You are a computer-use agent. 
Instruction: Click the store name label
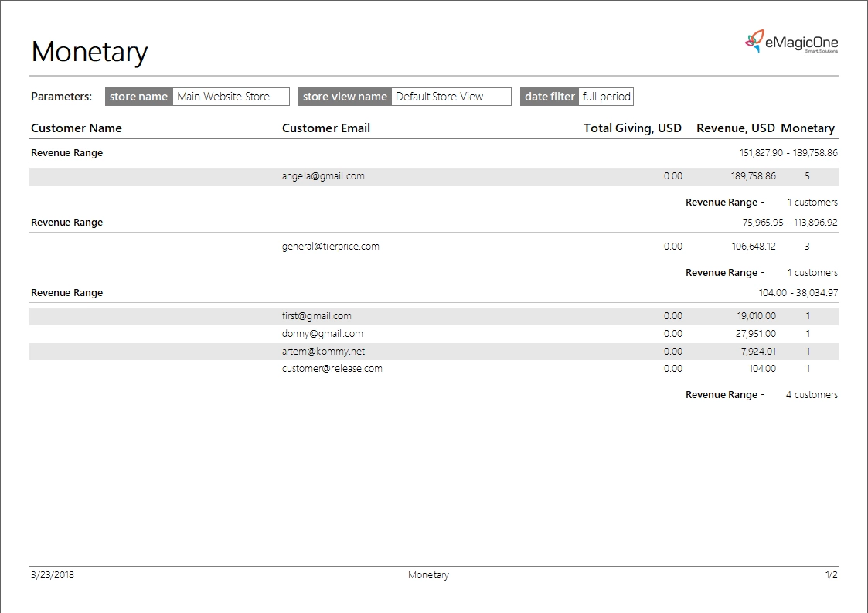click(x=139, y=97)
